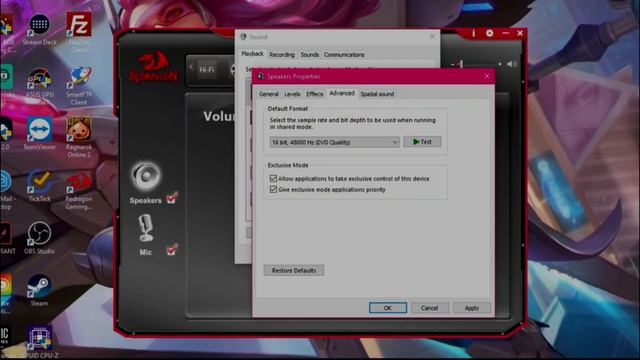Select the Hi-Fi tab in Redragon
Viewport: 640px width, 360px height.
(x=207, y=70)
